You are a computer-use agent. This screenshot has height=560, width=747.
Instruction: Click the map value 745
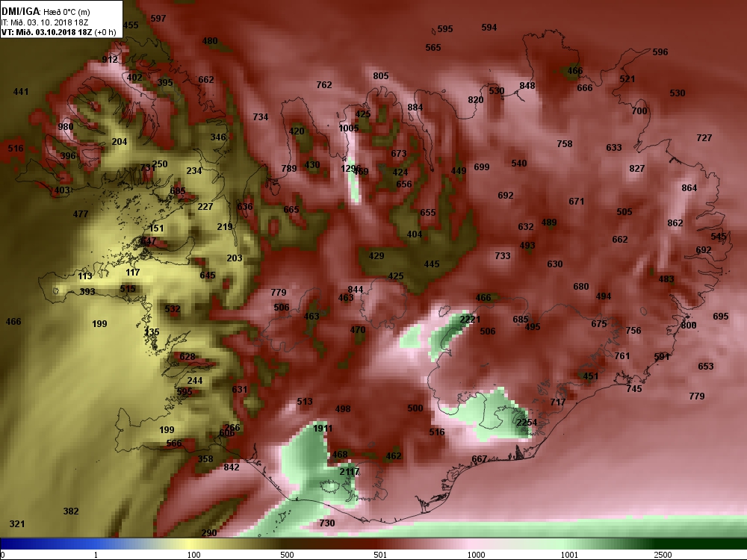click(x=634, y=388)
